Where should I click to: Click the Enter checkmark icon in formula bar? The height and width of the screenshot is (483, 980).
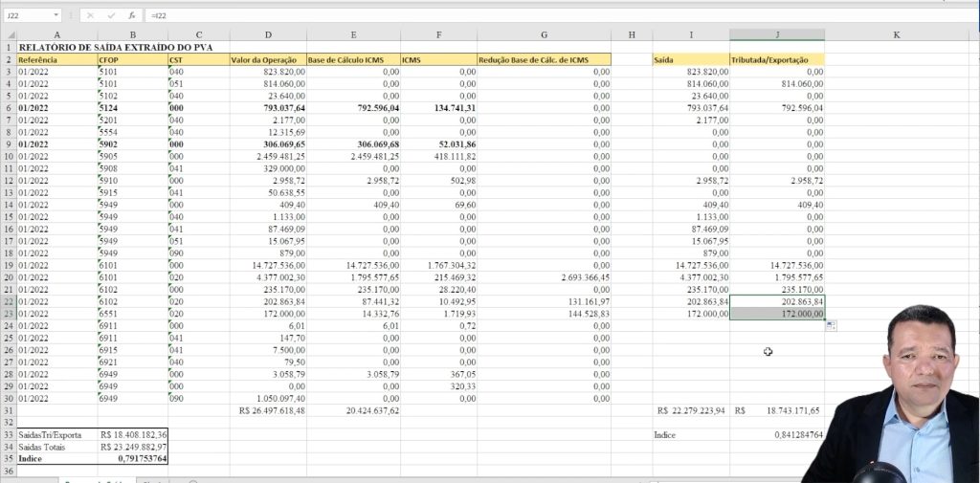pos(110,16)
